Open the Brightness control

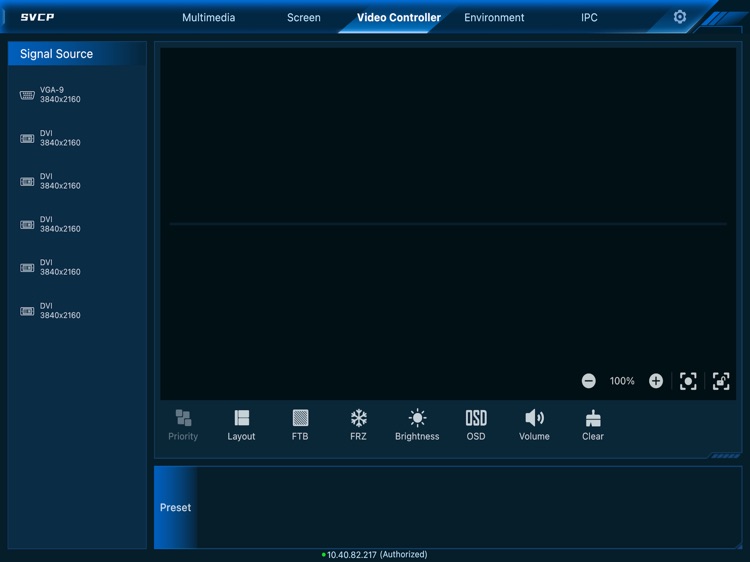(417, 425)
